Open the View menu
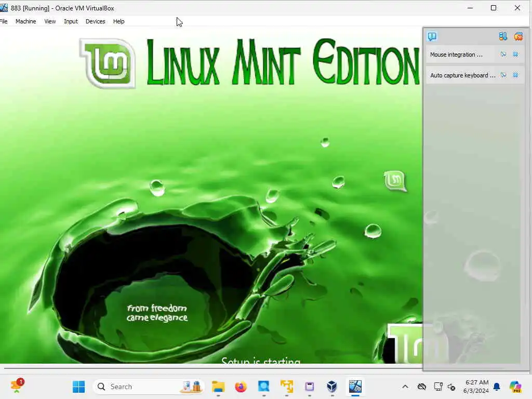 point(50,21)
